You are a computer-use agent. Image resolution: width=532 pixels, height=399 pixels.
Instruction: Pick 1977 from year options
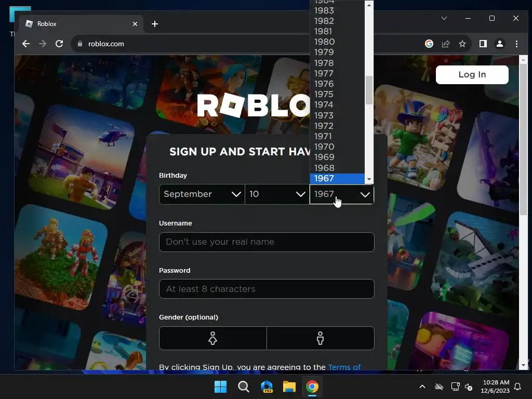click(337, 73)
